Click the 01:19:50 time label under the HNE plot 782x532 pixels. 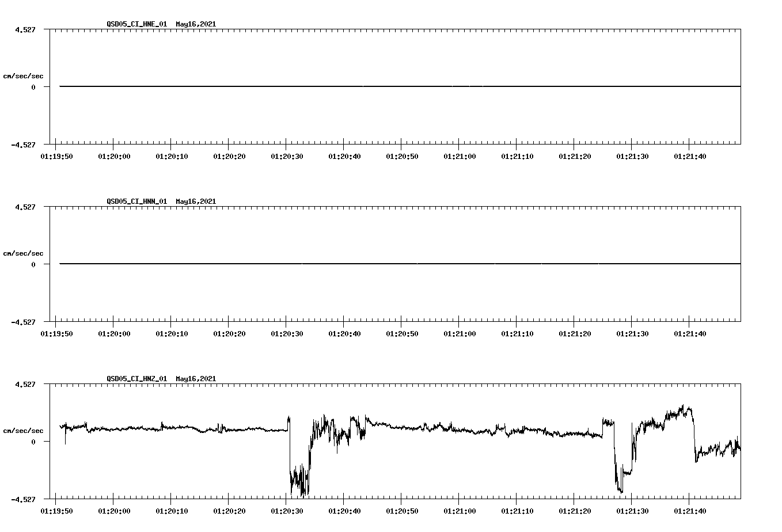[x=58, y=155]
